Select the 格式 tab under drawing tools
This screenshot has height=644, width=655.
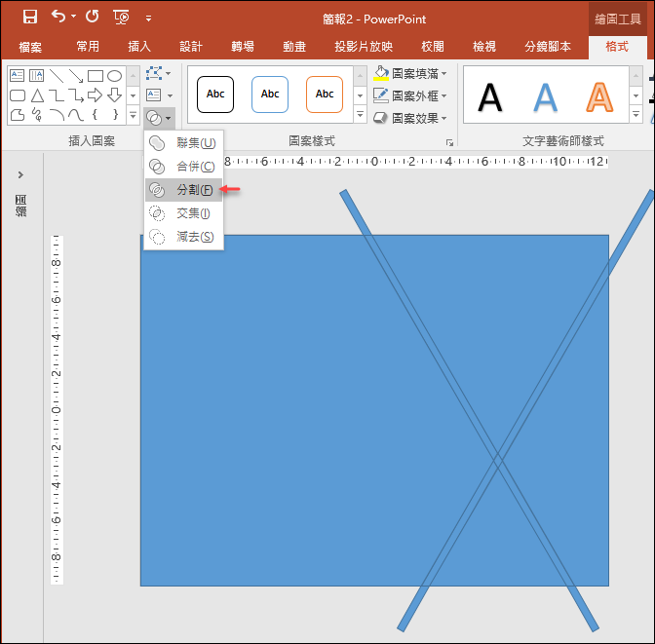[617, 47]
